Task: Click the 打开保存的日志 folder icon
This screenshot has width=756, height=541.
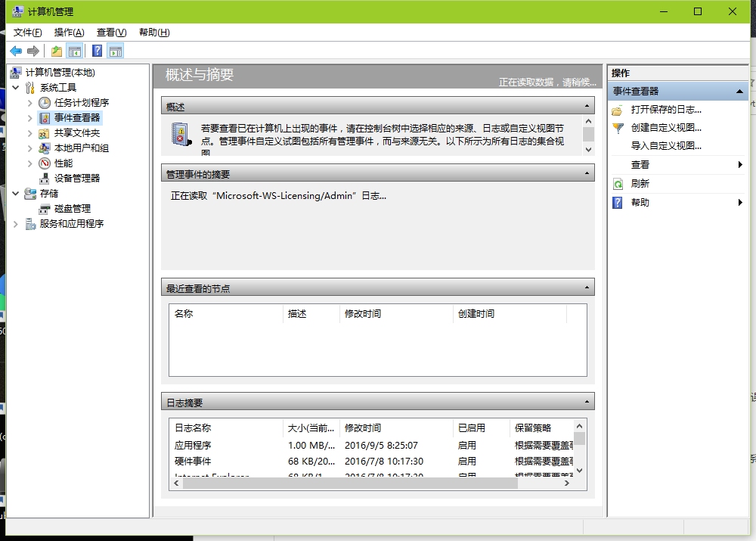Action: [x=618, y=109]
